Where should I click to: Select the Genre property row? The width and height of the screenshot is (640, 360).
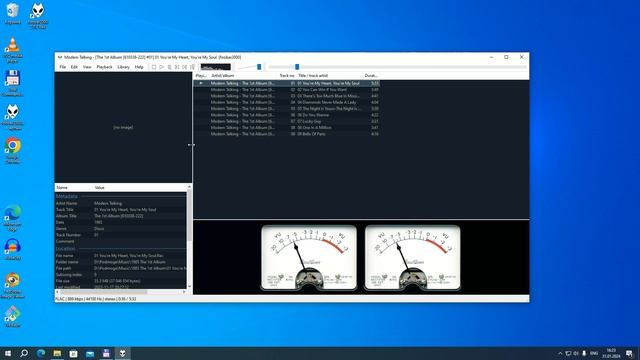tap(121, 229)
